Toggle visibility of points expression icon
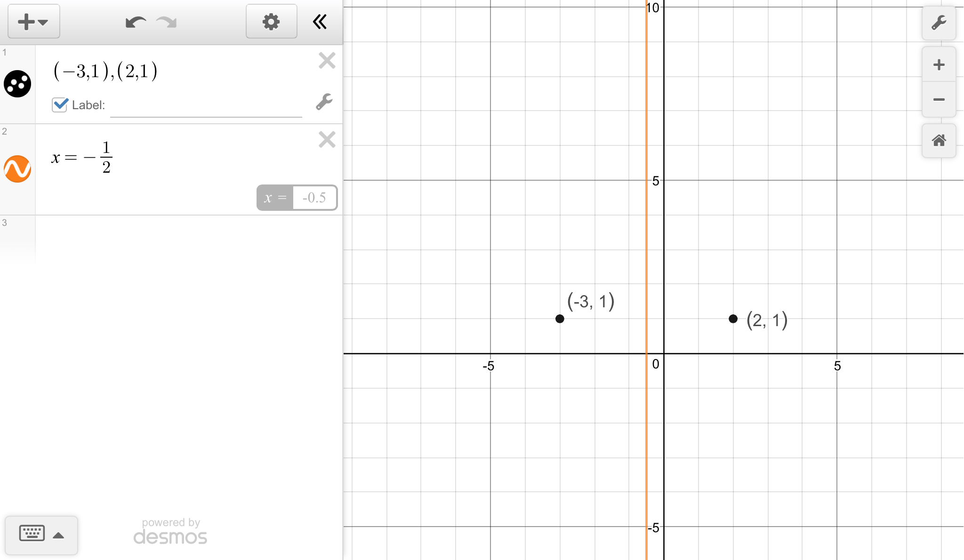This screenshot has height=560, width=964. point(17,84)
